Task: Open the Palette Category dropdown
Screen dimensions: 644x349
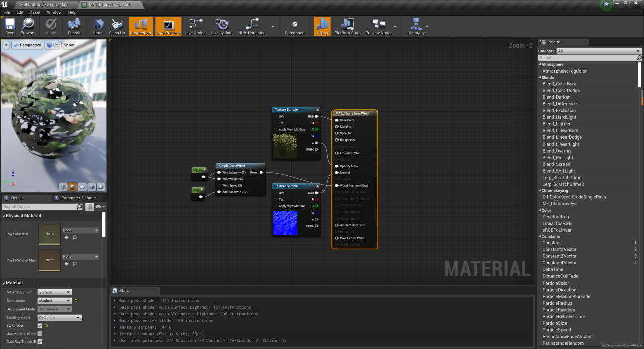Action: coord(599,51)
